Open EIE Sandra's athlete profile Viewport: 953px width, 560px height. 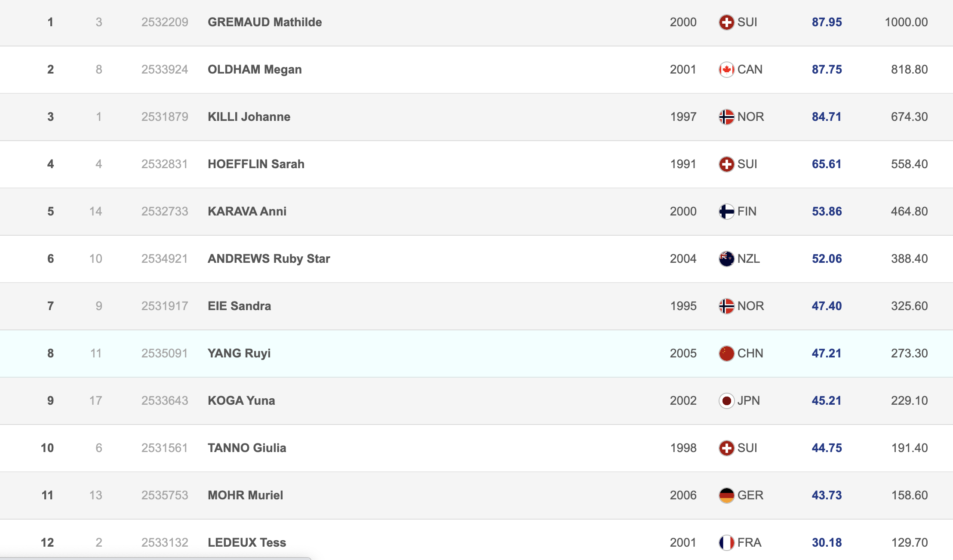click(x=239, y=306)
